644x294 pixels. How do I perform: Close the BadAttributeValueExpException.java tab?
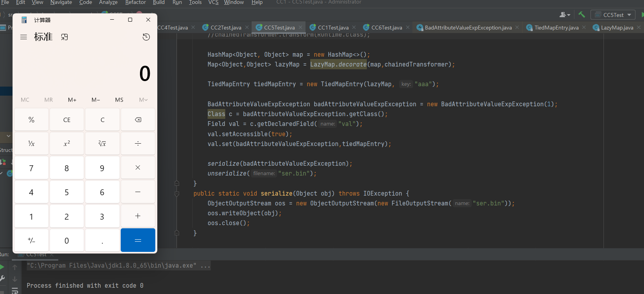click(517, 27)
